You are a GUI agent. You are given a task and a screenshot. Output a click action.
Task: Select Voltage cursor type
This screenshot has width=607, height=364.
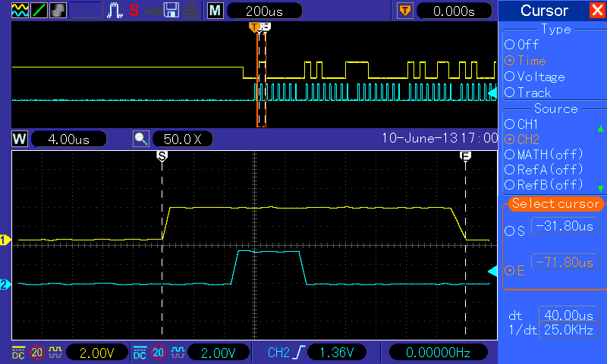coord(535,77)
